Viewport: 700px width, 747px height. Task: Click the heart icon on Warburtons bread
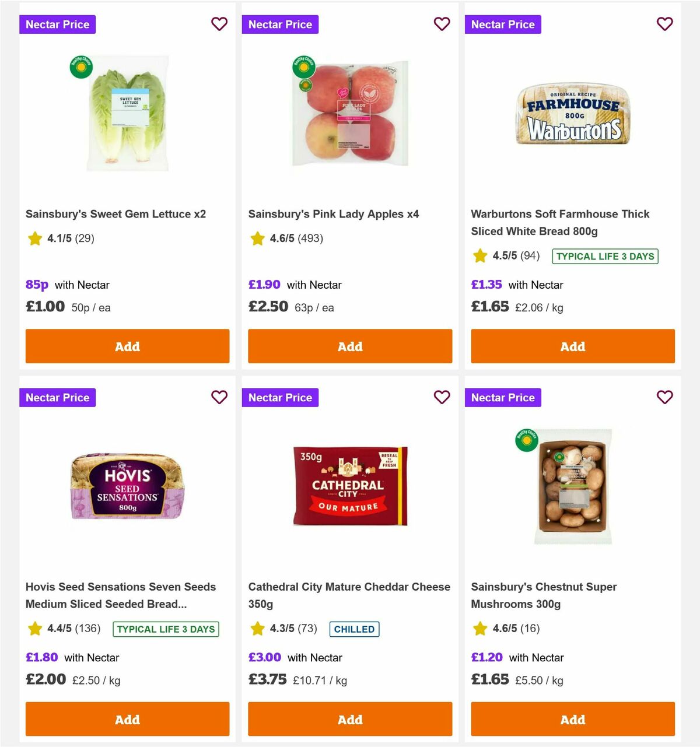click(x=665, y=24)
